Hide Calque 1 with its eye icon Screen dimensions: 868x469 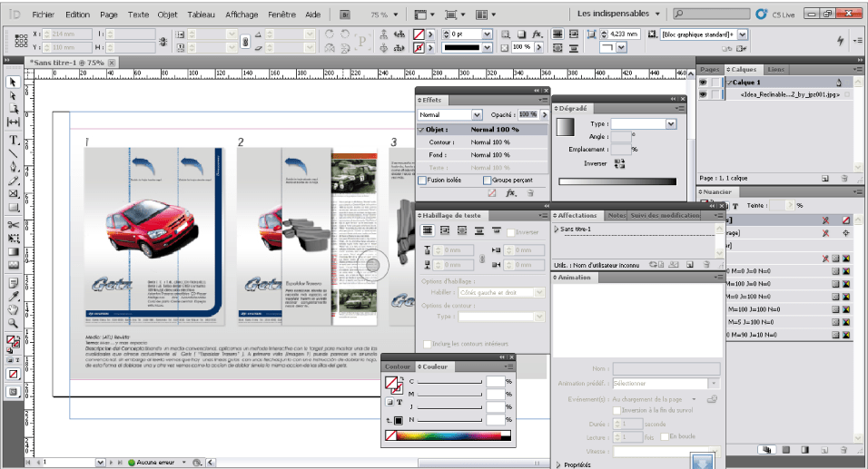[x=703, y=83]
